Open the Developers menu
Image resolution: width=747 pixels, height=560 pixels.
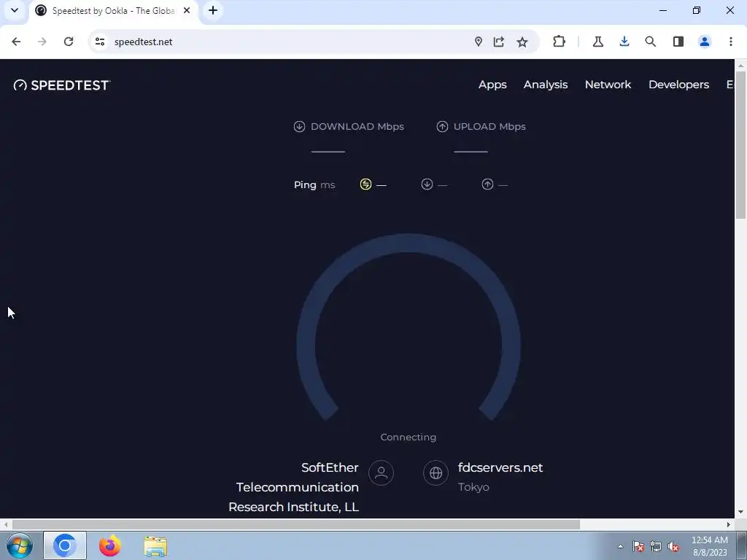point(678,85)
